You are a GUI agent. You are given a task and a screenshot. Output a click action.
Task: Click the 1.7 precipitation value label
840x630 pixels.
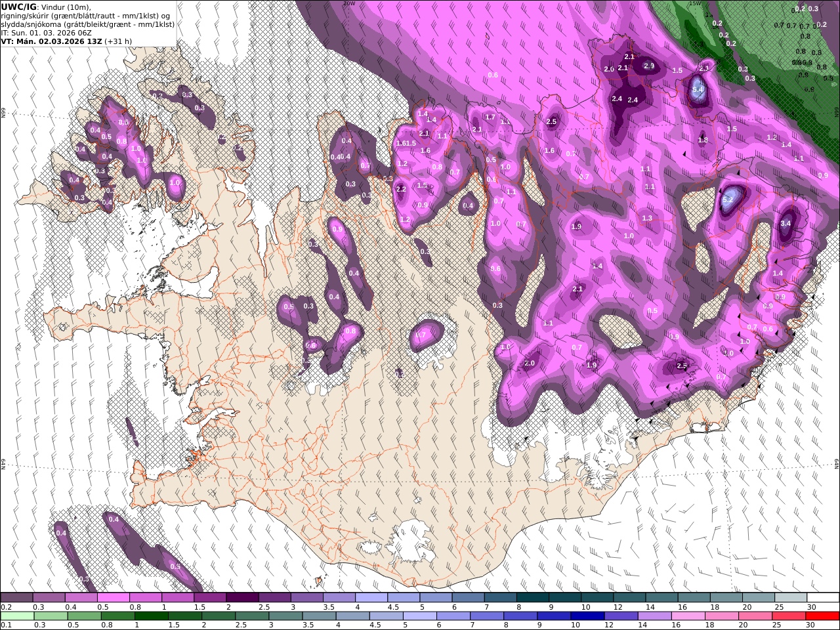point(490,117)
